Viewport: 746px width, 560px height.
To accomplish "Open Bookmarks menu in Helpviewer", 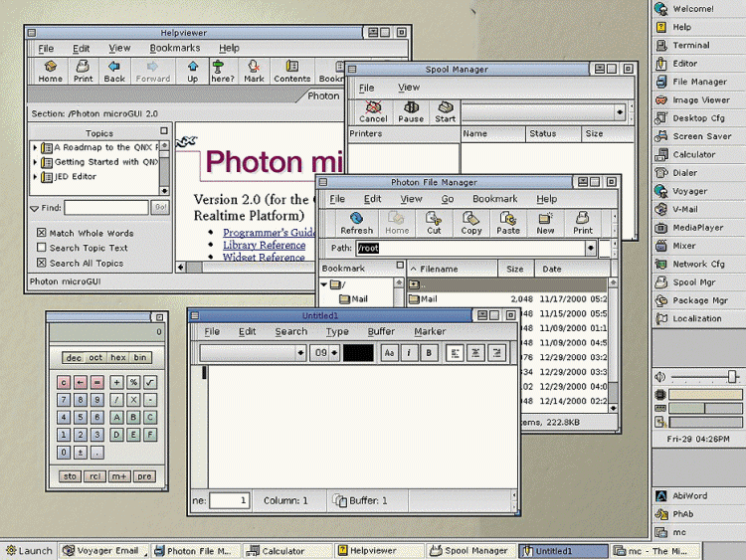I will [x=175, y=48].
